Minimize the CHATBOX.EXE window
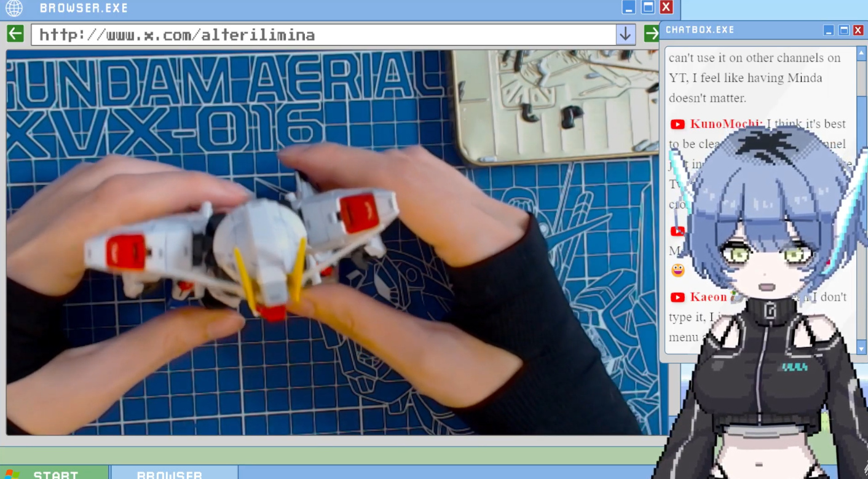The height and width of the screenshot is (479, 868). (x=829, y=30)
